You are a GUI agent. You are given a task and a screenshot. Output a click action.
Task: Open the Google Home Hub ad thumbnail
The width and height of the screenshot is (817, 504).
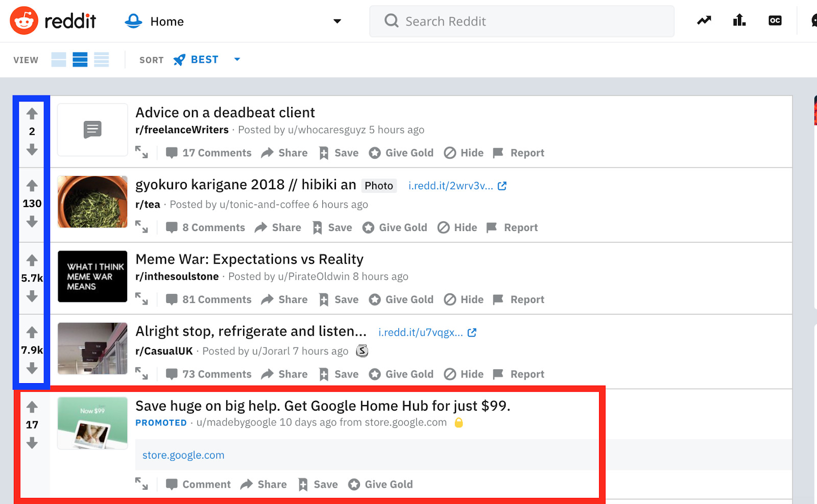92,423
